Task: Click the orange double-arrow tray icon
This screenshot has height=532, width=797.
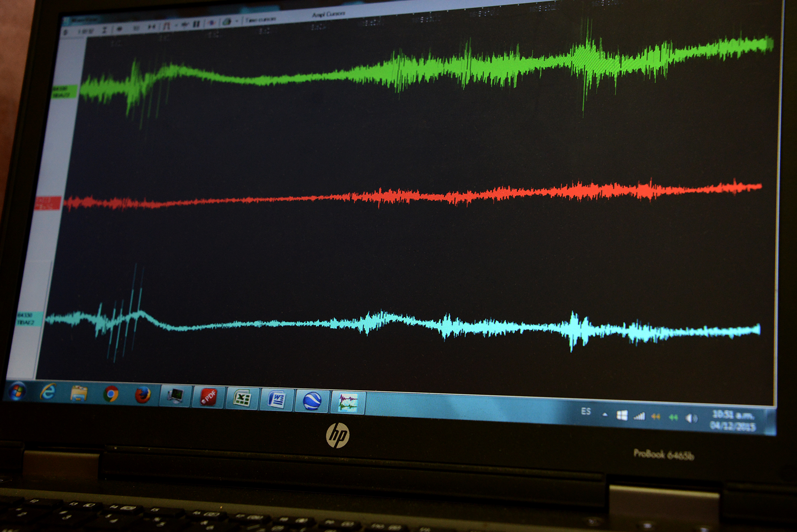Action: pos(656,417)
